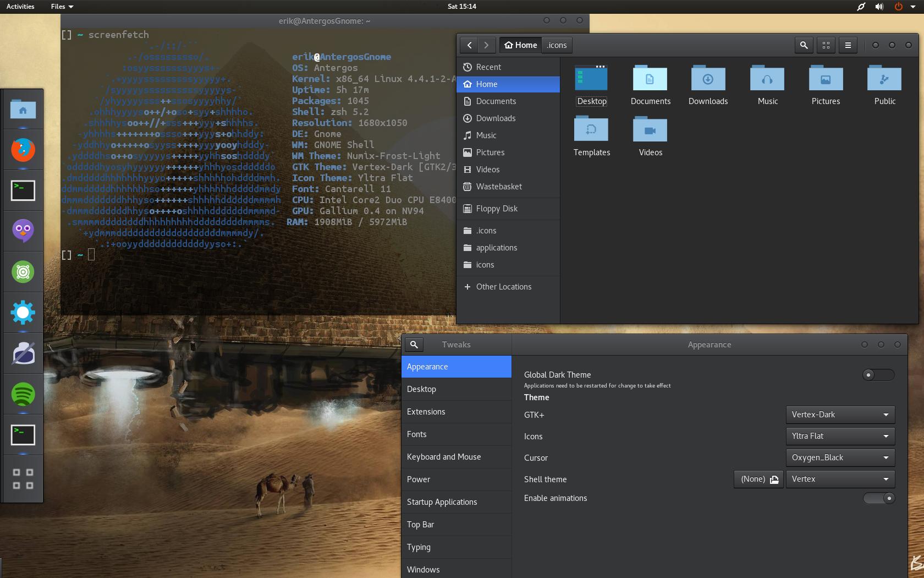Click the .icons path bar button
924x578 pixels.
(x=557, y=45)
